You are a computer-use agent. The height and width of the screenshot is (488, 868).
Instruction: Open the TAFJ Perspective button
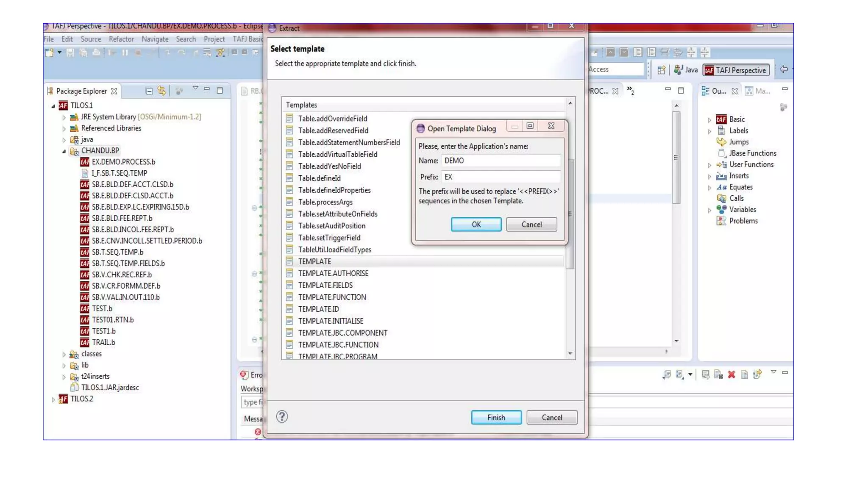point(736,70)
